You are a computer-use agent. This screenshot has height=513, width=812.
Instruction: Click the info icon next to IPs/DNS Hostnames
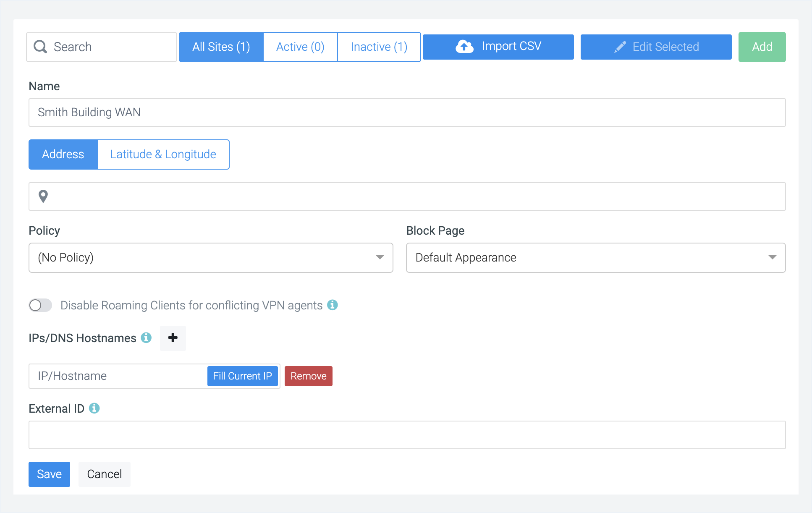146,338
